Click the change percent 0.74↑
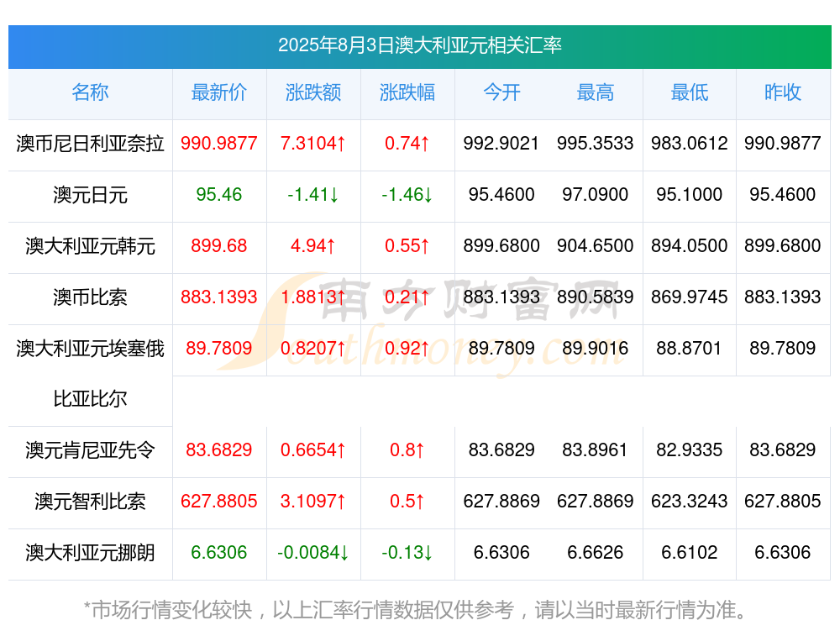 point(407,144)
